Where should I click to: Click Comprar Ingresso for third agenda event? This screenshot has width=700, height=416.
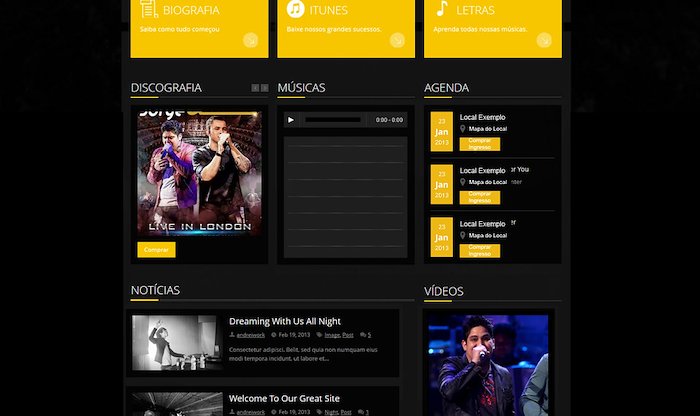[x=480, y=250]
